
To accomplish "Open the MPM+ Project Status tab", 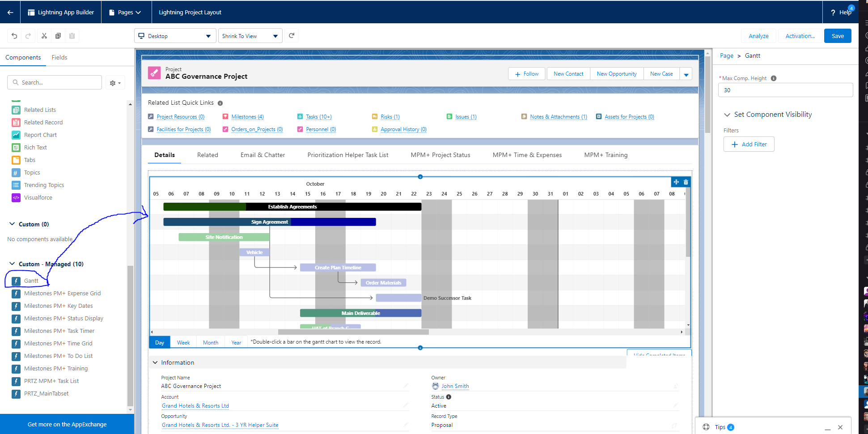I will pos(440,155).
